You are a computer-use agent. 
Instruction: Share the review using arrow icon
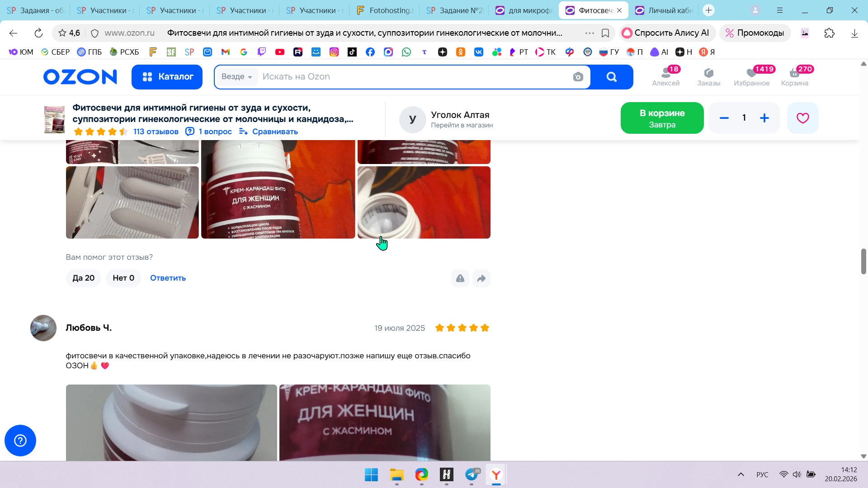[481, 278]
